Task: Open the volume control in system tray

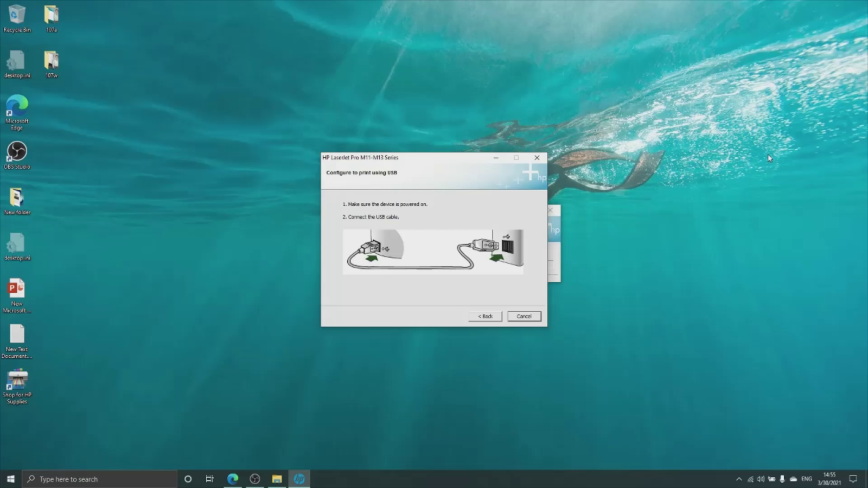Action: (761, 479)
